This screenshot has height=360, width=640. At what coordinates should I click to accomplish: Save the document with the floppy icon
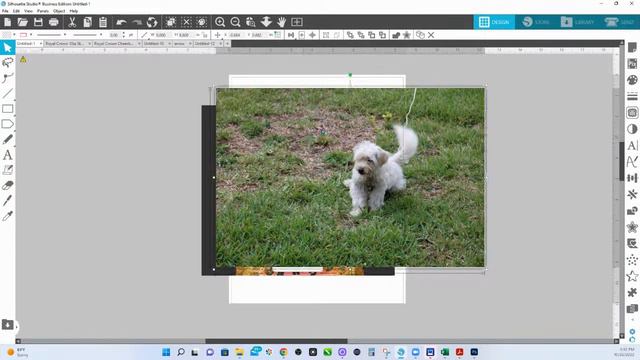pyautogui.click(x=38, y=22)
